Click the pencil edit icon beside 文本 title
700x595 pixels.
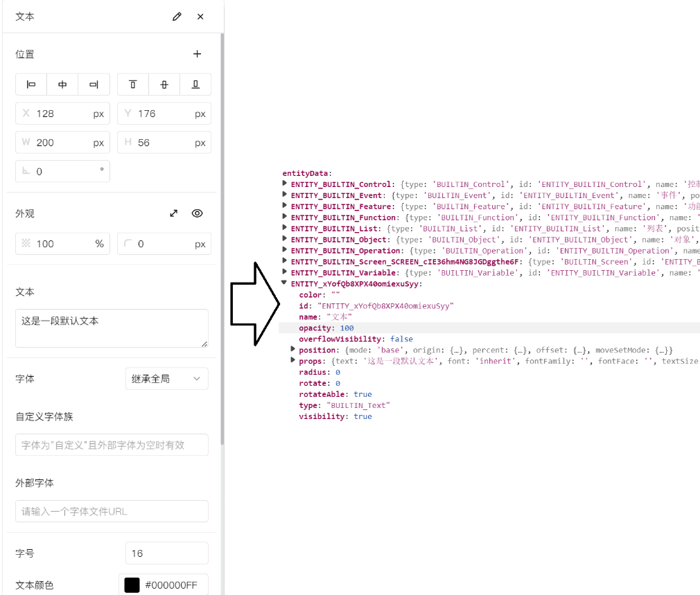177,17
